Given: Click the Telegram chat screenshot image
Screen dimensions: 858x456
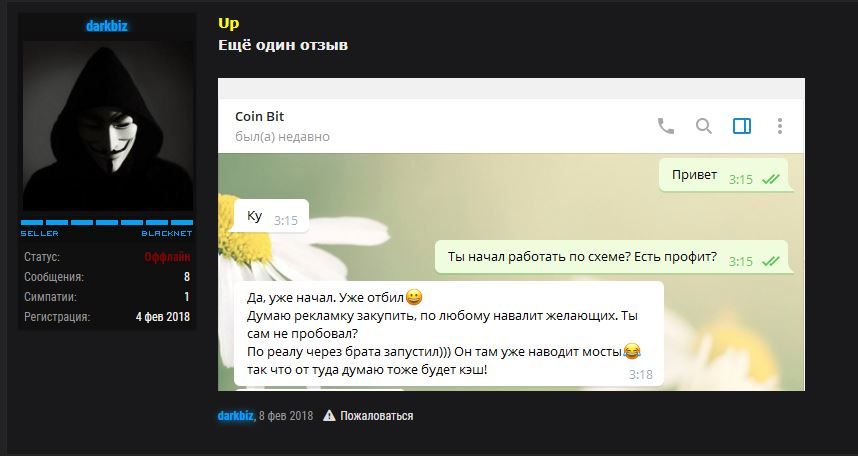Looking at the screenshot, I should (511, 234).
